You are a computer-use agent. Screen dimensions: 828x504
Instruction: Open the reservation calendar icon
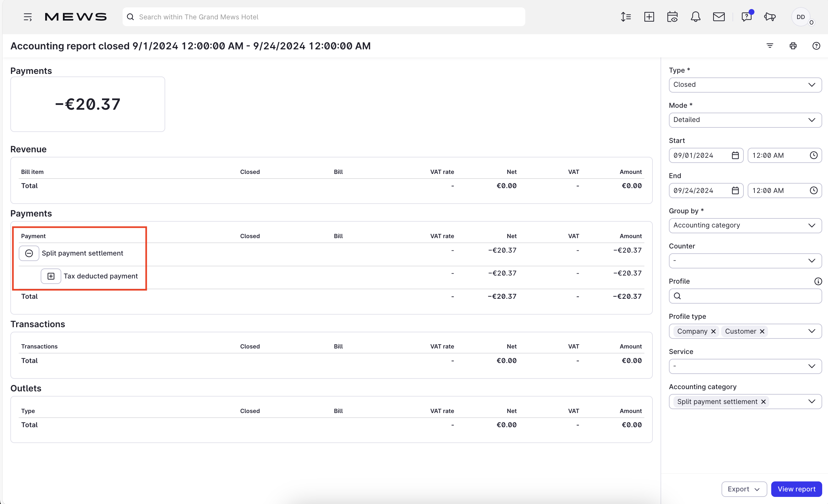(x=672, y=17)
